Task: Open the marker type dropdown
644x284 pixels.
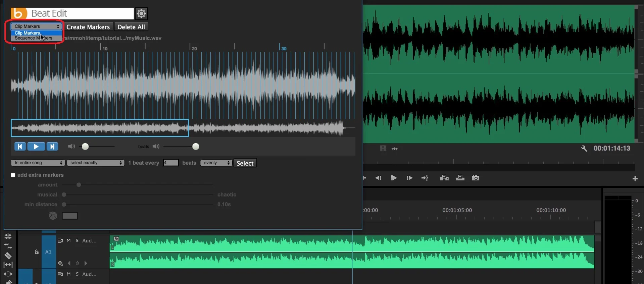Action: [x=37, y=26]
